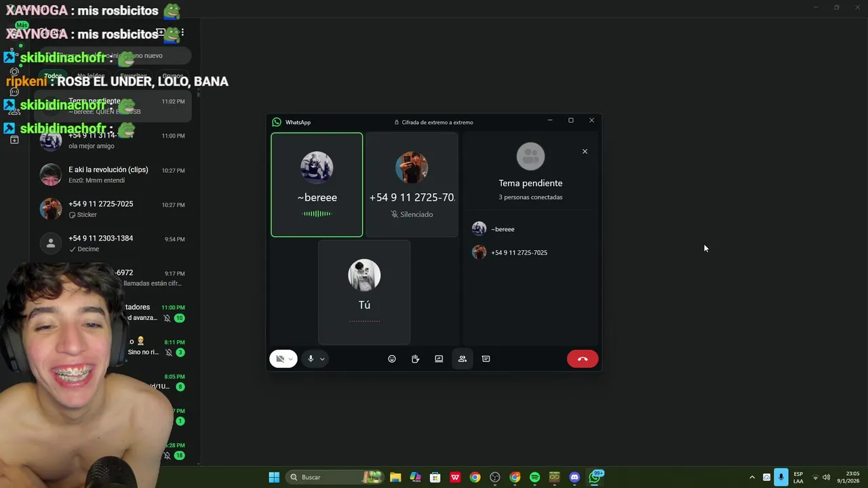Open Microsoft 365 app in taskbar
Screen dimensions: 868x488
[415, 477]
